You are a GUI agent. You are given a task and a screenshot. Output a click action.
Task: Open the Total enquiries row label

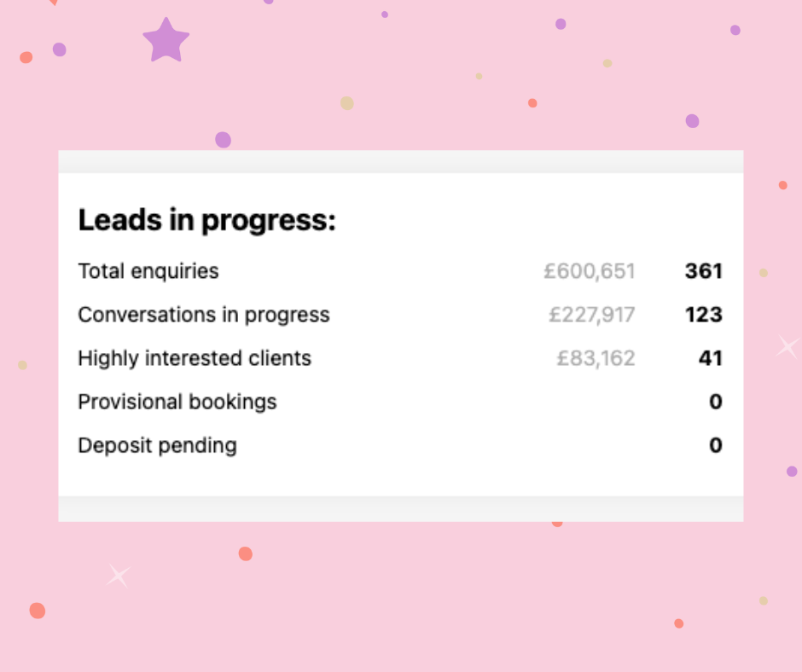click(148, 271)
